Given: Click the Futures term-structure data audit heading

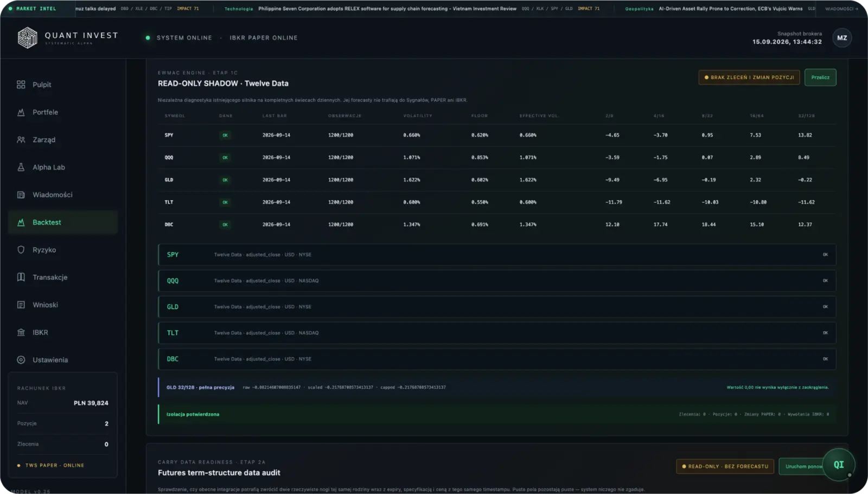Looking at the screenshot, I should pyautogui.click(x=219, y=473).
